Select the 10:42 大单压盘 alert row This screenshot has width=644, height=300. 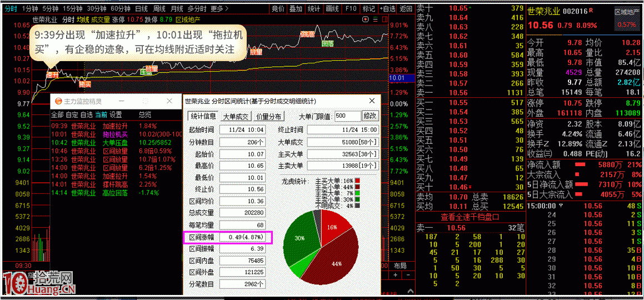coord(116,142)
